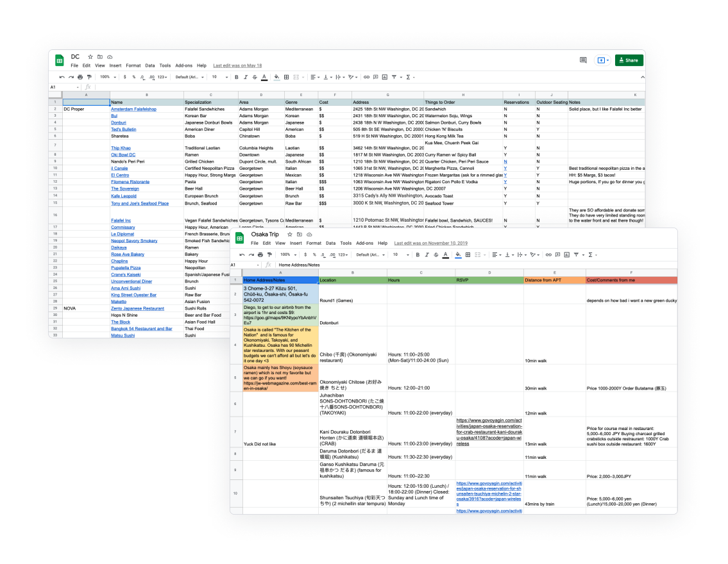Open the Sheets home icon of DC
The image size is (728, 564).
click(x=60, y=60)
